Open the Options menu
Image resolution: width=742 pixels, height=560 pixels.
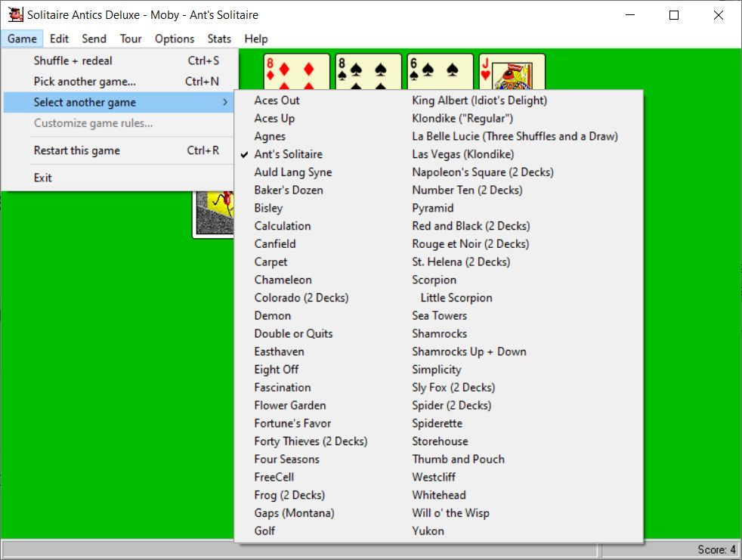tap(175, 39)
